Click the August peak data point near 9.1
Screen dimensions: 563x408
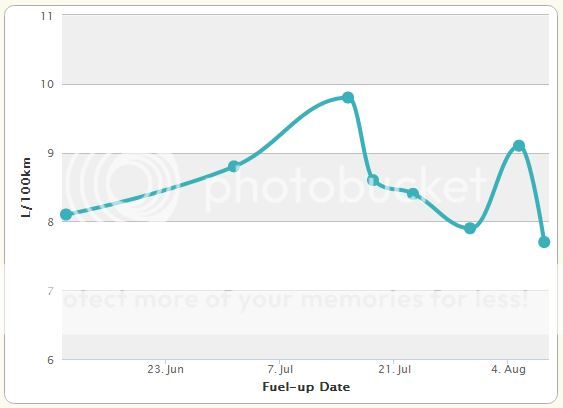point(518,146)
